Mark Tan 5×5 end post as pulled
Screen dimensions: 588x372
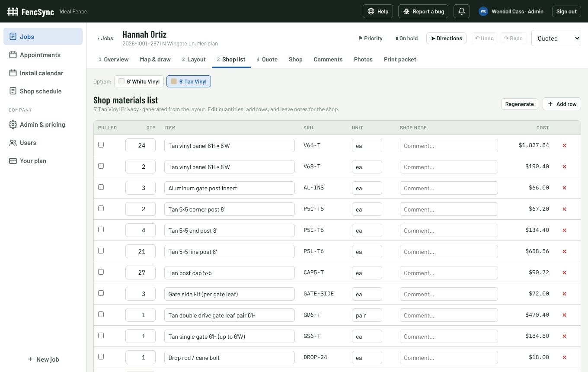point(101,230)
